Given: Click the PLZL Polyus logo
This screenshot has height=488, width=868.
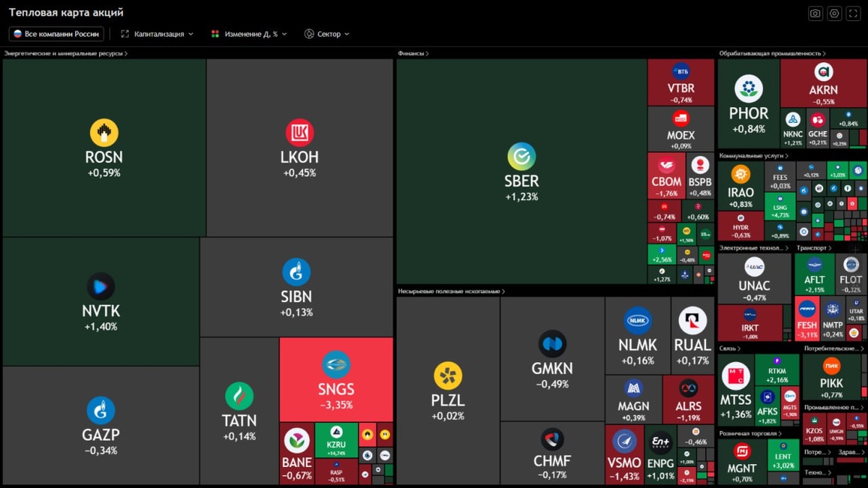Looking at the screenshot, I should 448,376.
